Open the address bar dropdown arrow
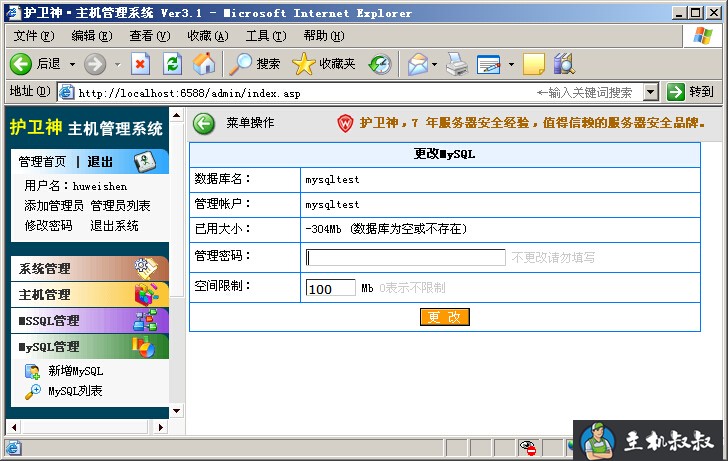The width and height of the screenshot is (728, 461). pyautogui.click(x=651, y=92)
